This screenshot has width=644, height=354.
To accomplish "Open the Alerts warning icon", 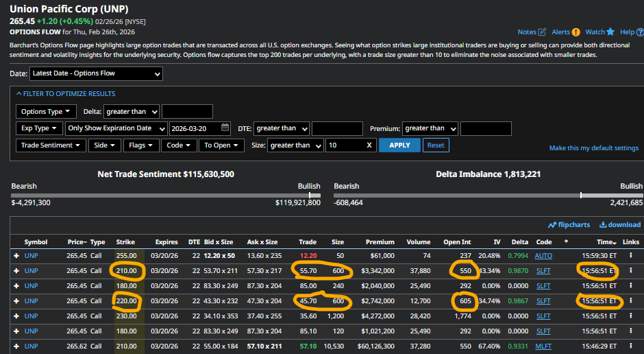I will click(576, 32).
